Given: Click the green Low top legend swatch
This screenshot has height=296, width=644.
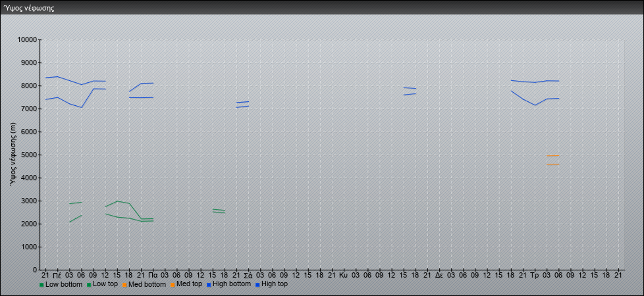Looking at the screenshot, I should (x=89, y=285).
